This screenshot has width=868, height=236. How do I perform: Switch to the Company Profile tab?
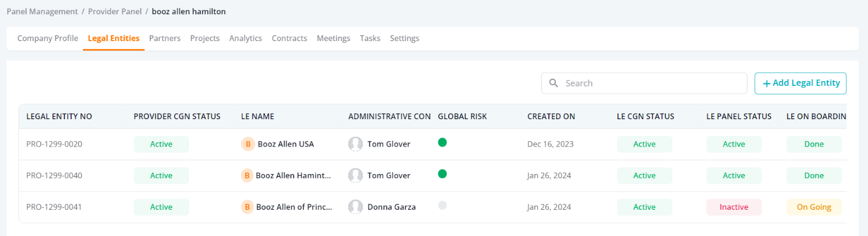tap(48, 38)
